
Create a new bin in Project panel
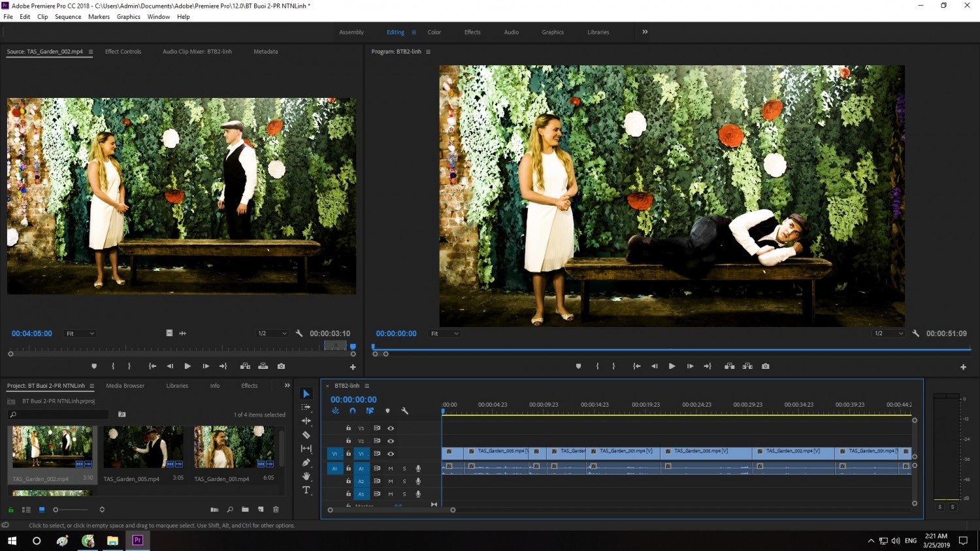pos(245,509)
